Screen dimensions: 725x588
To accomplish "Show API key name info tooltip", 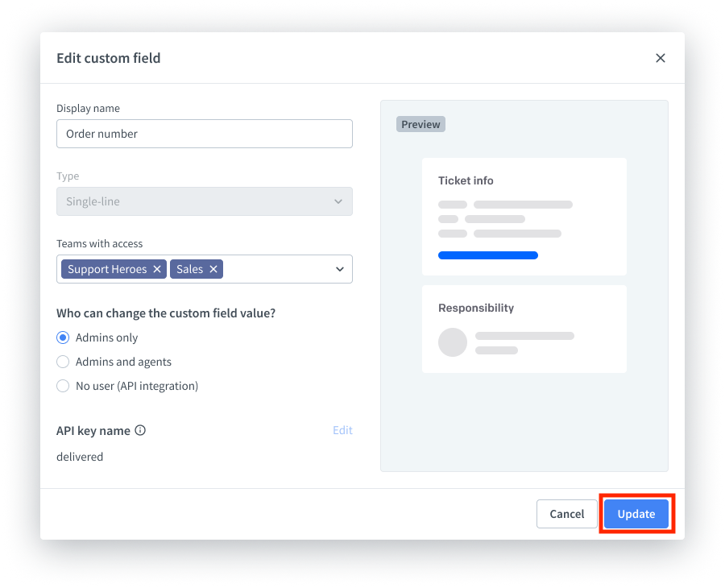I will [140, 430].
